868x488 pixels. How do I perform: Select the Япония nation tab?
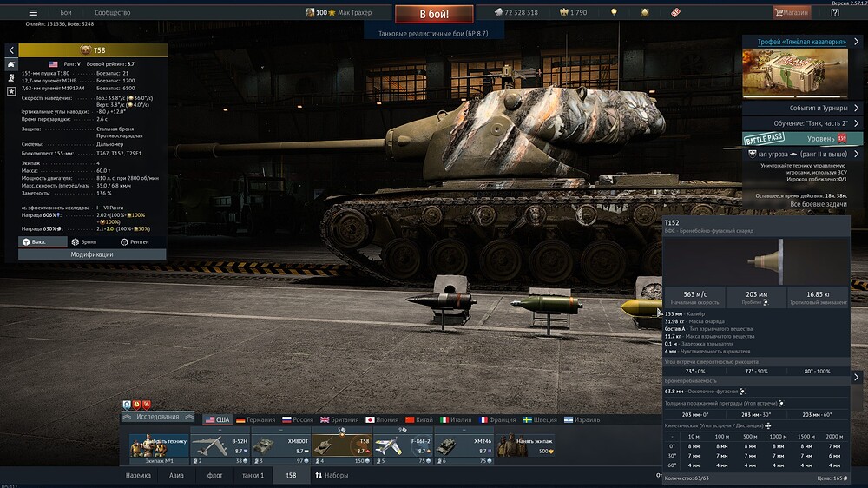pos(382,420)
